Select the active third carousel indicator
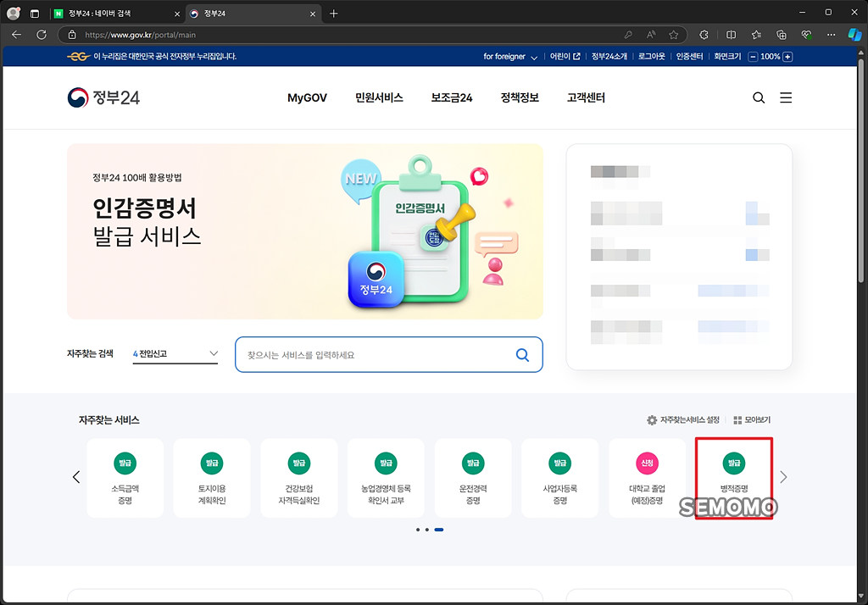Viewport: 868px width, 605px height. tap(439, 530)
